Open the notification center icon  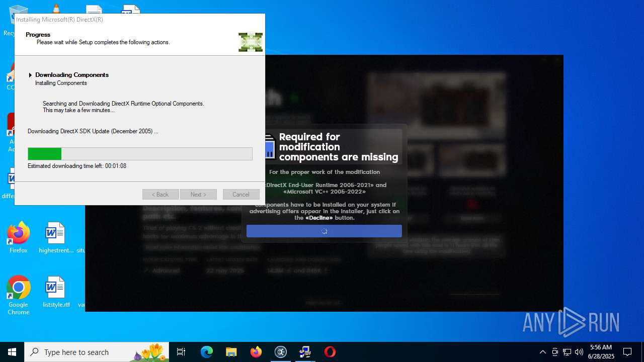coord(627,352)
